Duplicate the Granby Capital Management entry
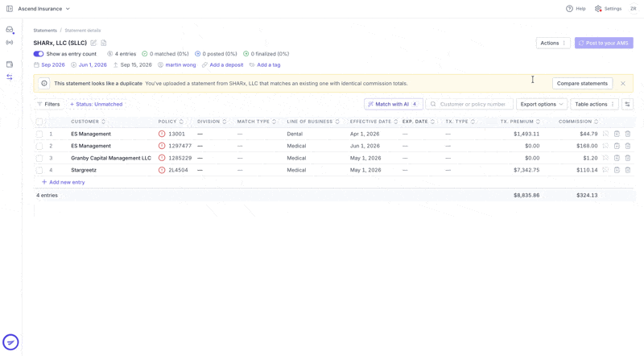644x356 pixels. pos(617,158)
